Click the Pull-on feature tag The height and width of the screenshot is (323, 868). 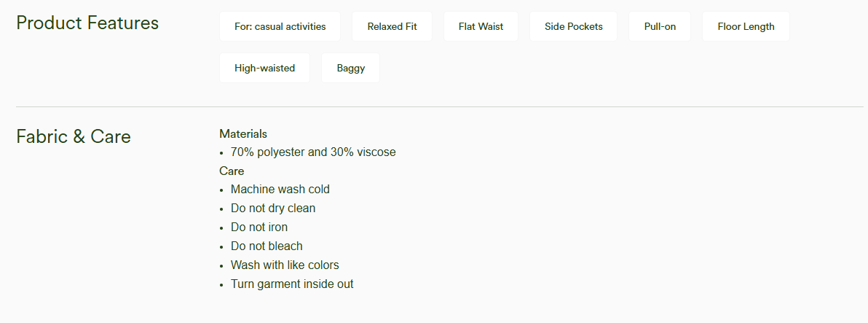(x=660, y=26)
